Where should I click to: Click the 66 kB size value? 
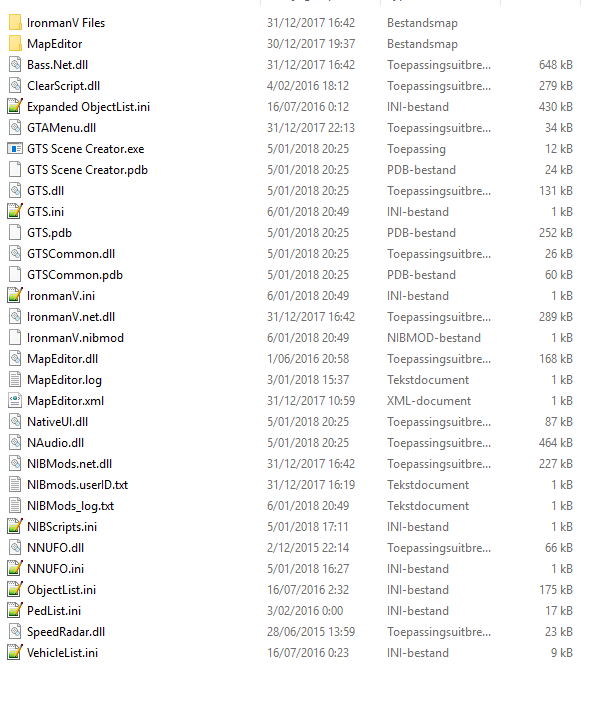559,548
